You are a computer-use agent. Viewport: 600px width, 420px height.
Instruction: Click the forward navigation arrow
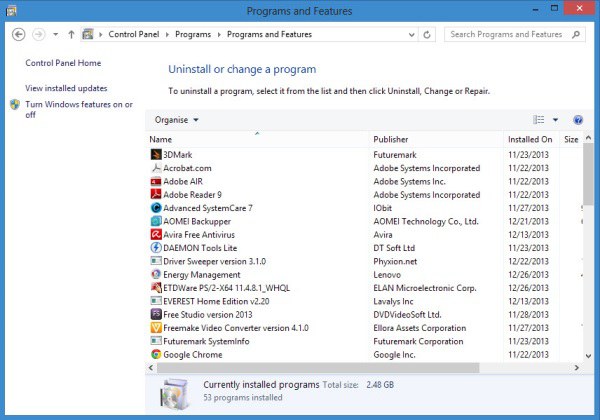38,34
